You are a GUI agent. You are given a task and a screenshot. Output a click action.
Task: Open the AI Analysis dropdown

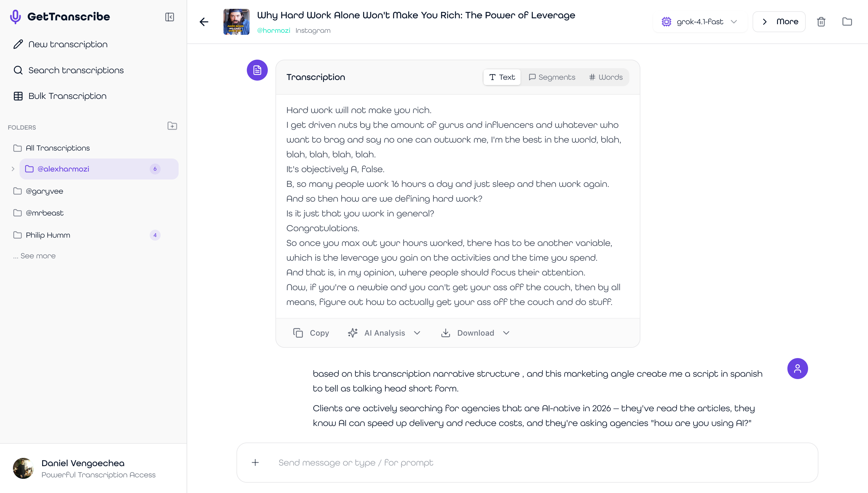pyautogui.click(x=384, y=333)
